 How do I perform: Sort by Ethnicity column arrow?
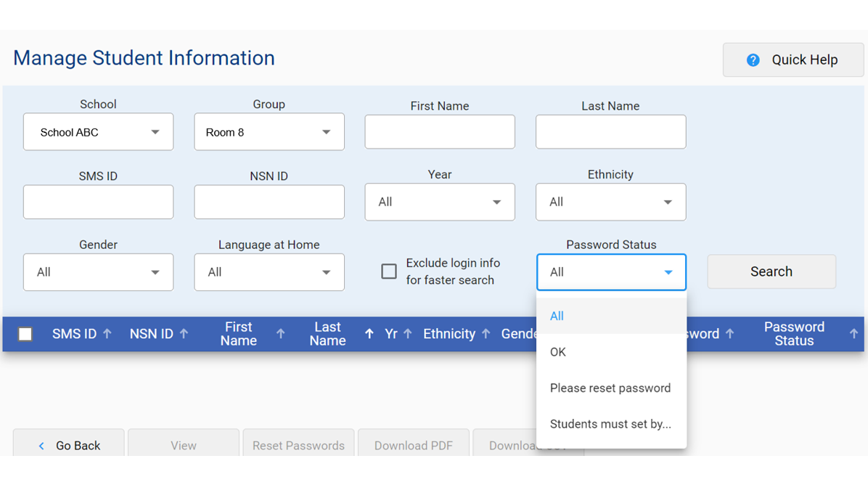pyautogui.click(x=485, y=333)
